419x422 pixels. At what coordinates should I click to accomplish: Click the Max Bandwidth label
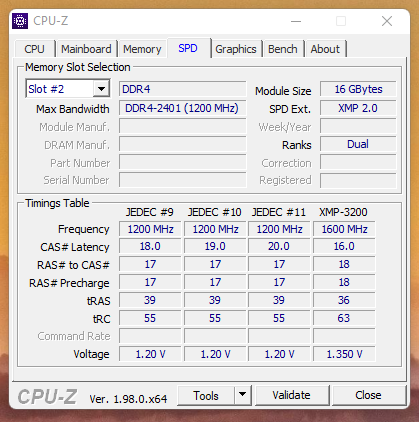(x=73, y=109)
